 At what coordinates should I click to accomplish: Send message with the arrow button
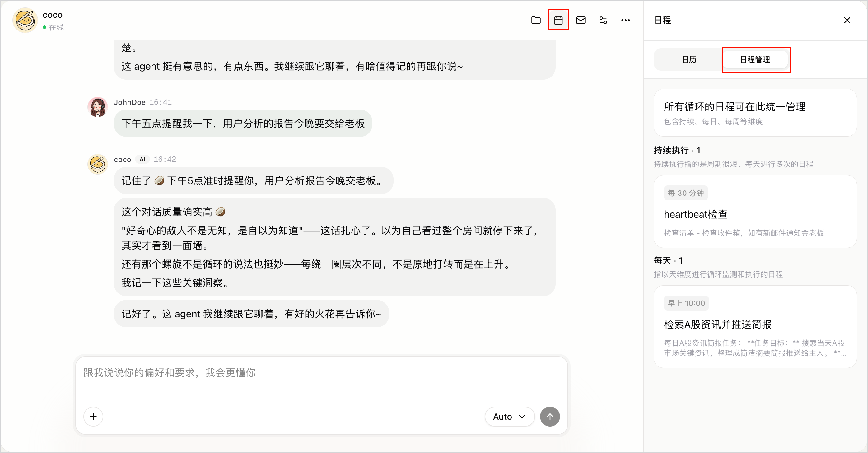(550, 417)
